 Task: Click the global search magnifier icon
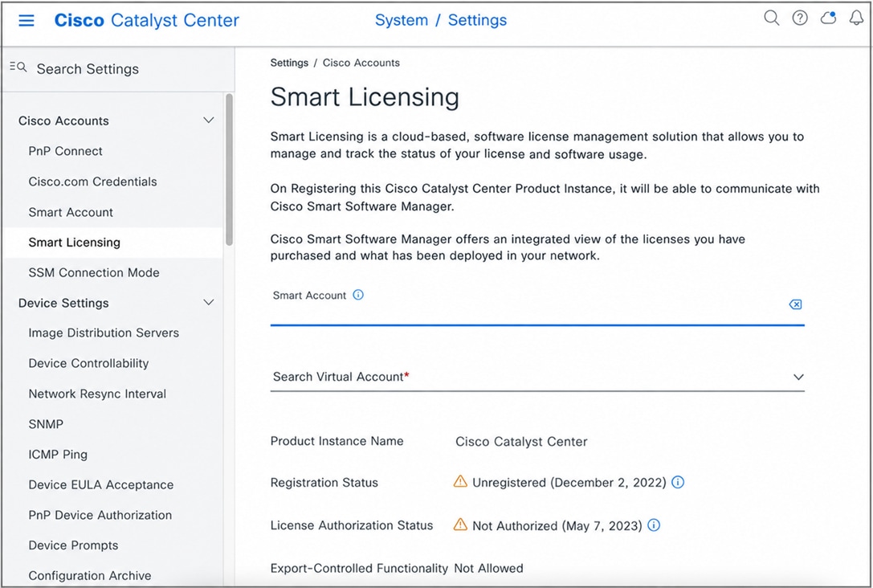click(771, 18)
